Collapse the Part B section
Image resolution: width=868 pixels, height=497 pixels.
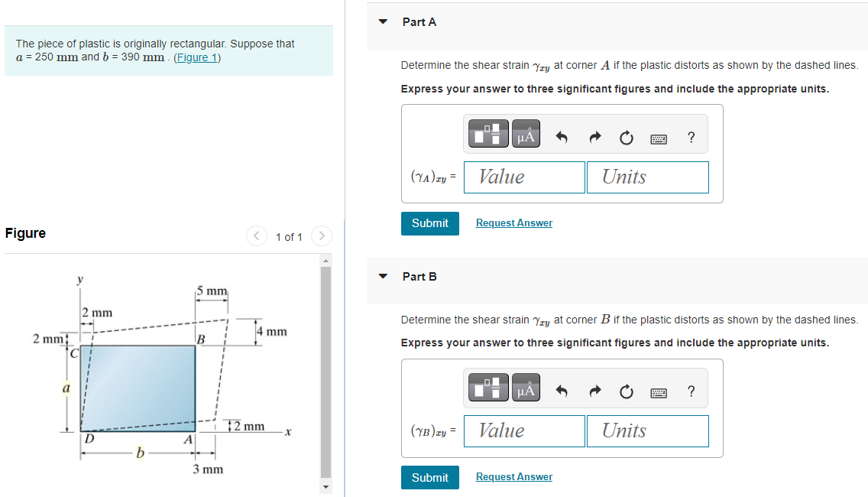pos(383,276)
